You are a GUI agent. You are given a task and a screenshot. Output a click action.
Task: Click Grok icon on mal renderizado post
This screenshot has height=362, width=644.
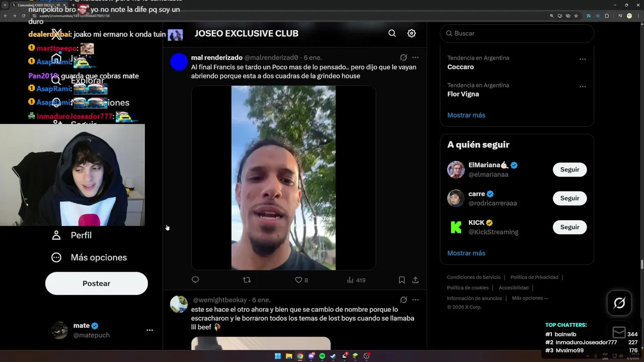click(404, 57)
